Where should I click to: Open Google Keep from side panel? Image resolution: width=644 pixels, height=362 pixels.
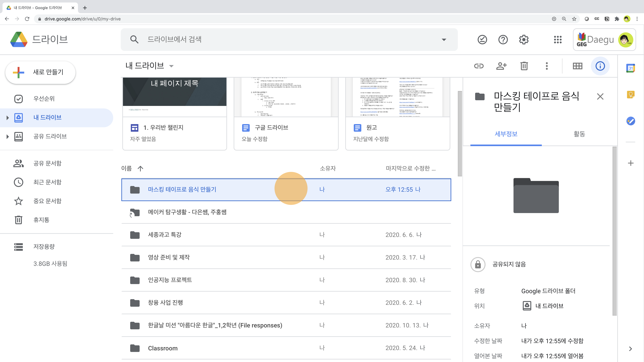pos(630,95)
